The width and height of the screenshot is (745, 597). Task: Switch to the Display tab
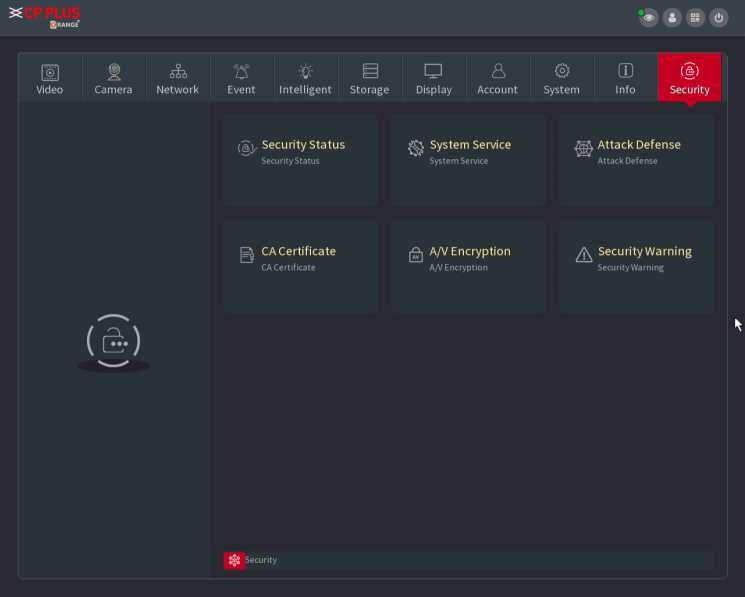point(433,78)
